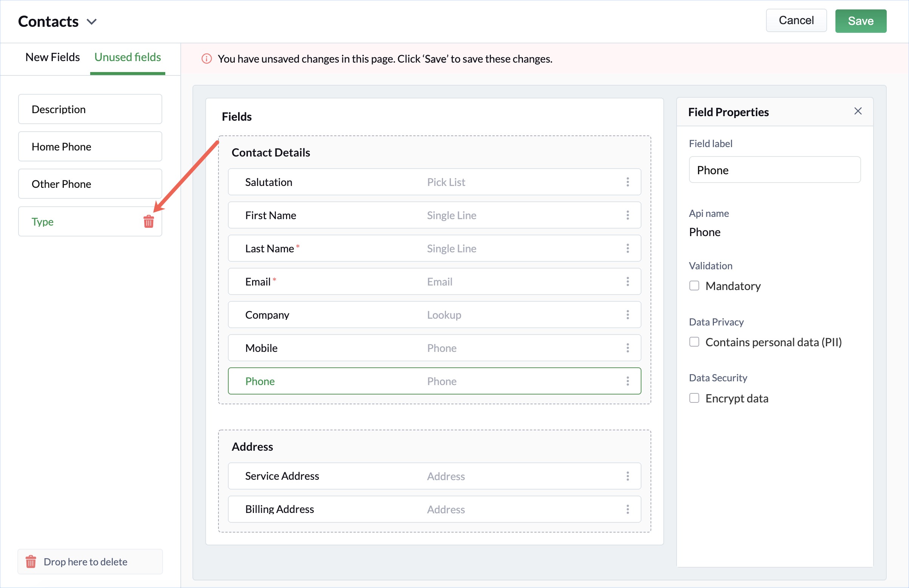
Task: Click the unsaved changes info icon
Action: [x=207, y=59]
